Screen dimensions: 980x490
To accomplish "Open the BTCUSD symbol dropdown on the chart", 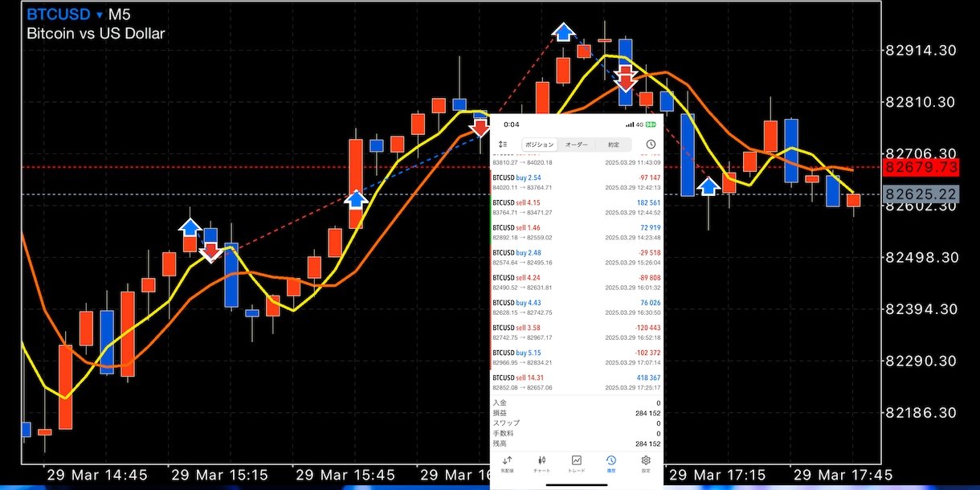I will click(x=65, y=15).
